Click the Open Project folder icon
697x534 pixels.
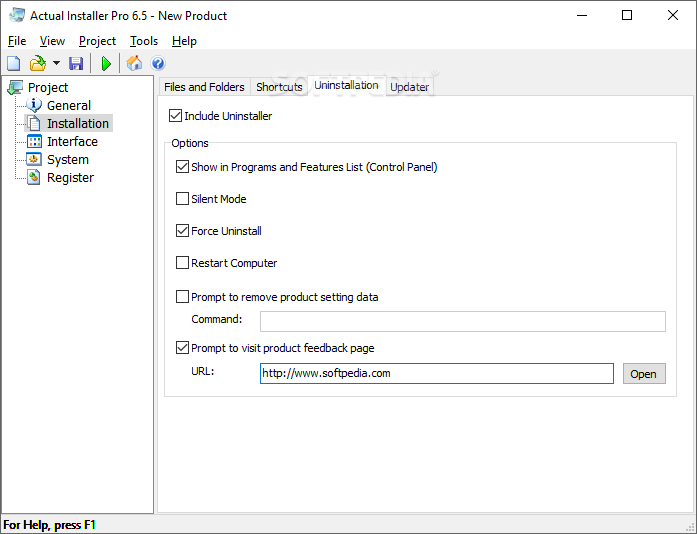pos(37,64)
